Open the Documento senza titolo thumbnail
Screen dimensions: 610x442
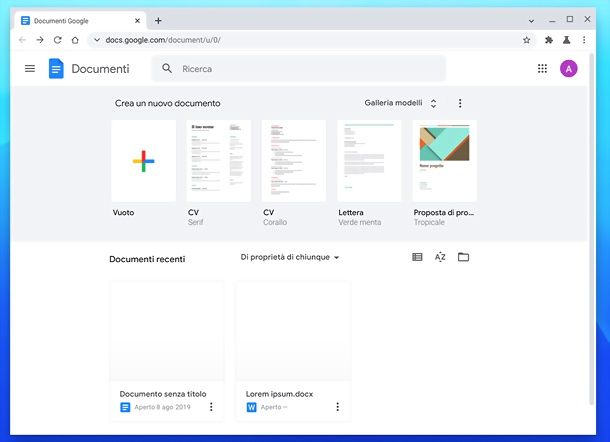click(167, 331)
